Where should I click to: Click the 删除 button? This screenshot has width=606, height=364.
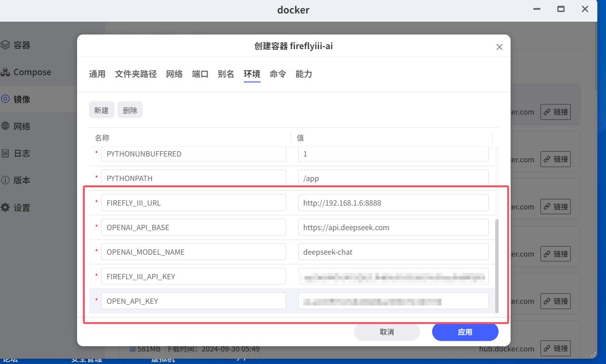coord(130,110)
